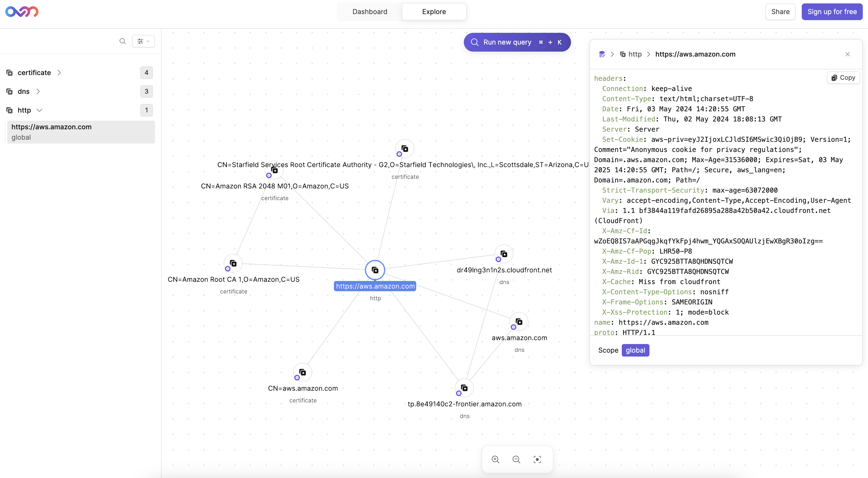868x478 pixels.
Task: Click the X-Cache Miss from cloudfront line
Action: click(661, 282)
